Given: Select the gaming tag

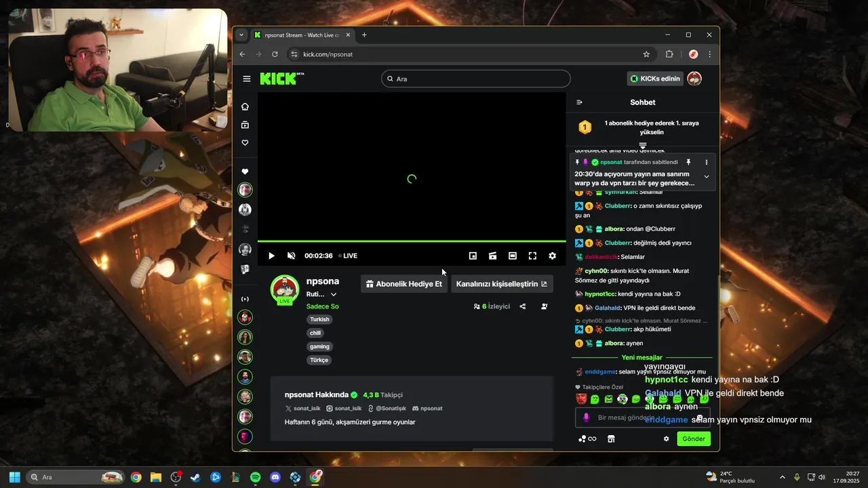Looking at the screenshot, I should [x=319, y=346].
